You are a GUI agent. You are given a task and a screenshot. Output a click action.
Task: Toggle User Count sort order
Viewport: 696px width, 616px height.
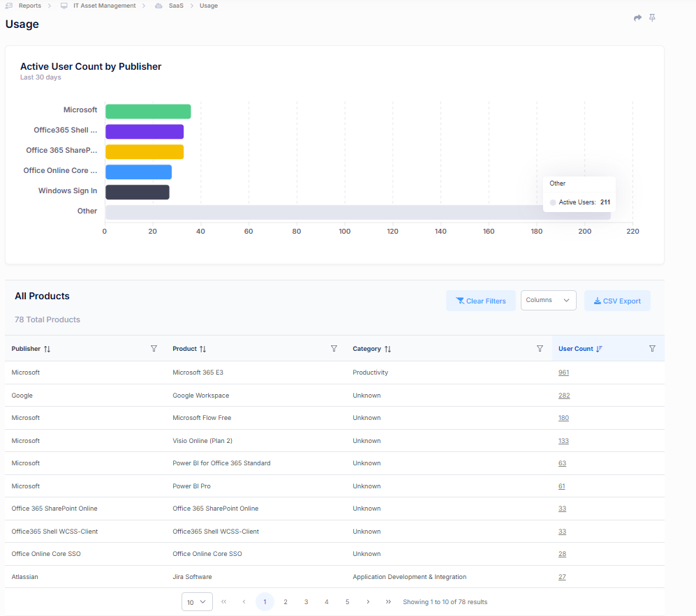pyautogui.click(x=599, y=349)
